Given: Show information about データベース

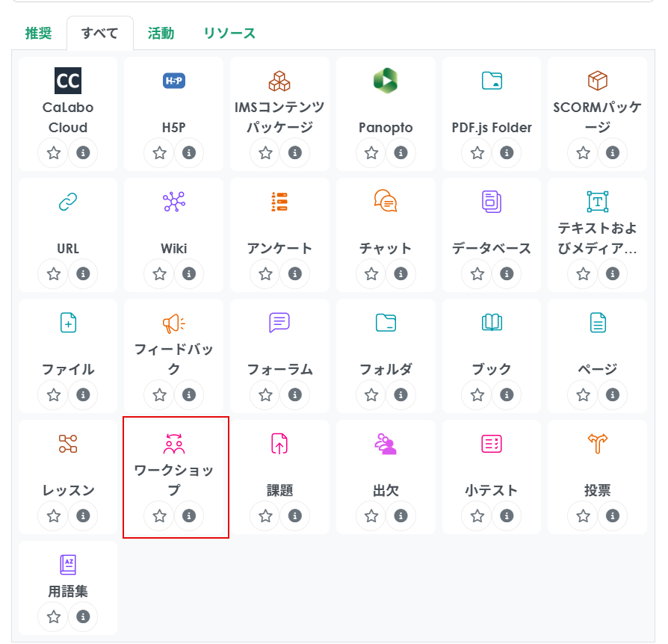Looking at the screenshot, I should (x=507, y=273).
